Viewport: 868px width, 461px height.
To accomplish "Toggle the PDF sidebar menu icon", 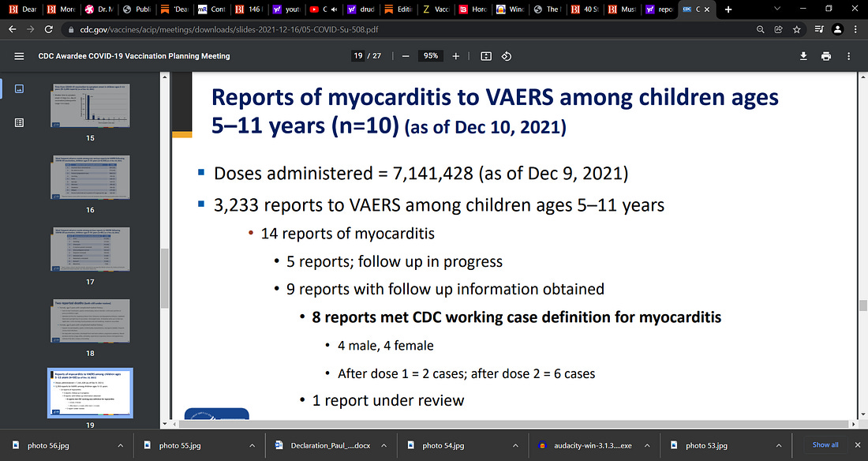I will tap(19, 57).
